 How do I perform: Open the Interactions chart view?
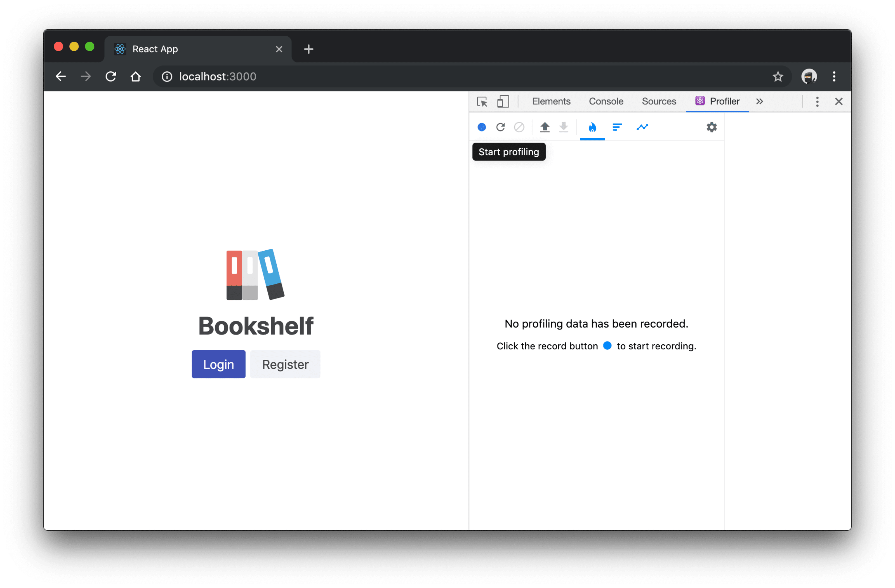pos(642,127)
